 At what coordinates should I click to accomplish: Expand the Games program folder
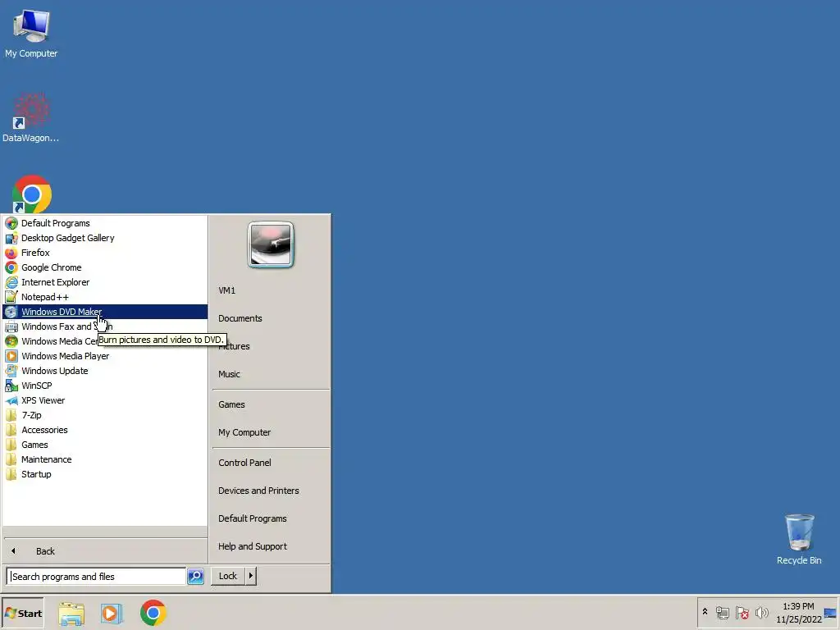coord(105,445)
